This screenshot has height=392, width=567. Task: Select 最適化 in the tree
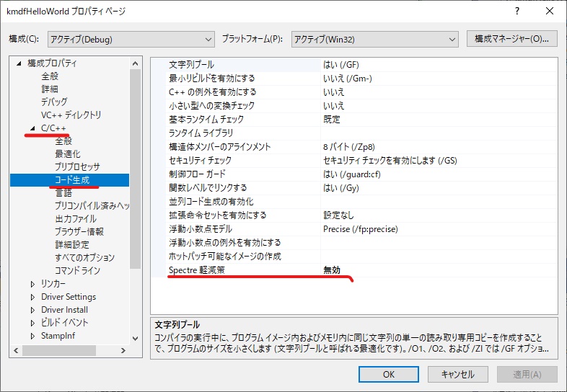[68, 154]
